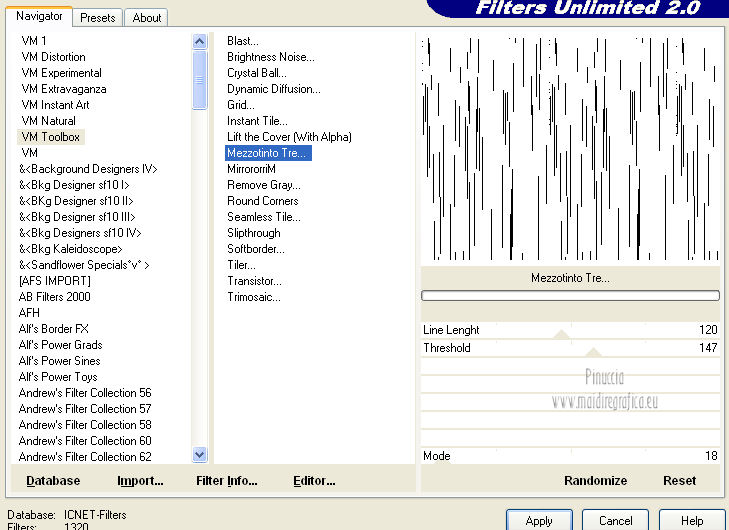Select the VM Experimental category
Screen dimensions: 729x530
pos(61,73)
